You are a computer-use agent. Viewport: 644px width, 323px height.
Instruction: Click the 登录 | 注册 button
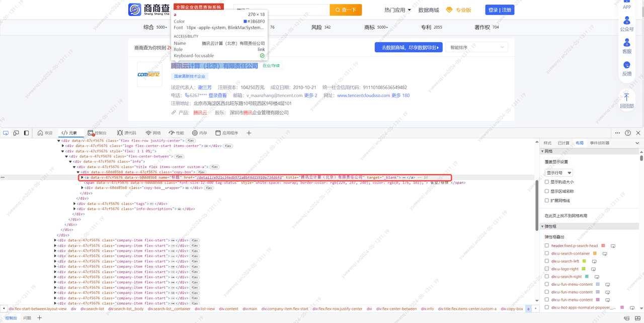pos(500,10)
